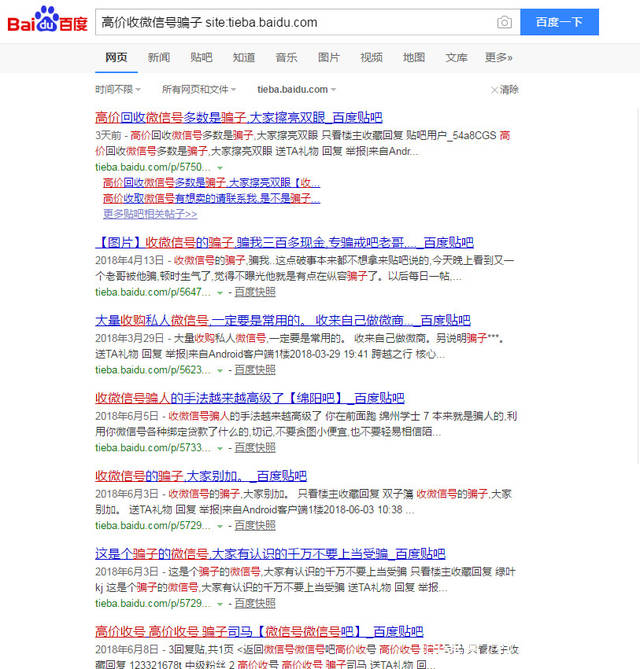Open result 高价收号 高价收号 骗子司马【微信号微信号吧】
Image resolution: width=640 pixels, height=669 pixels.
click(259, 631)
